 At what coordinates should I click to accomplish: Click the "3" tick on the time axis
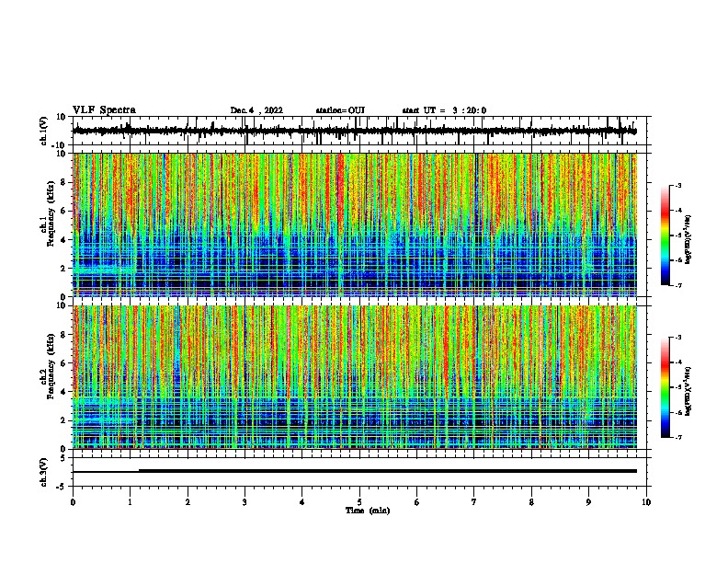[x=245, y=502]
